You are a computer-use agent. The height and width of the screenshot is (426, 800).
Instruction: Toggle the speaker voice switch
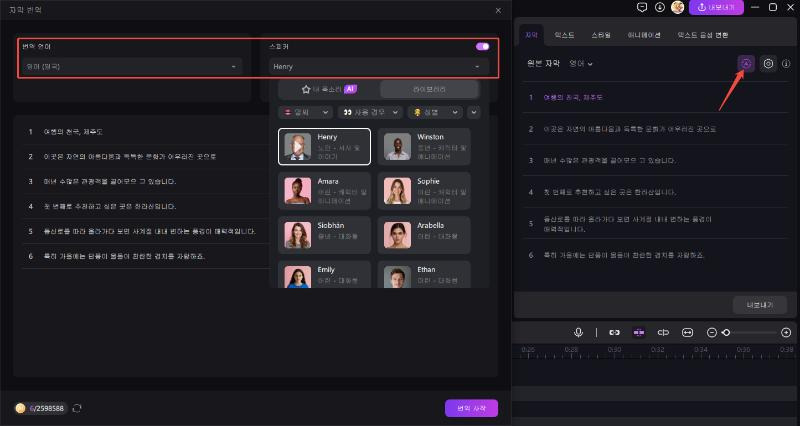(x=482, y=46)
